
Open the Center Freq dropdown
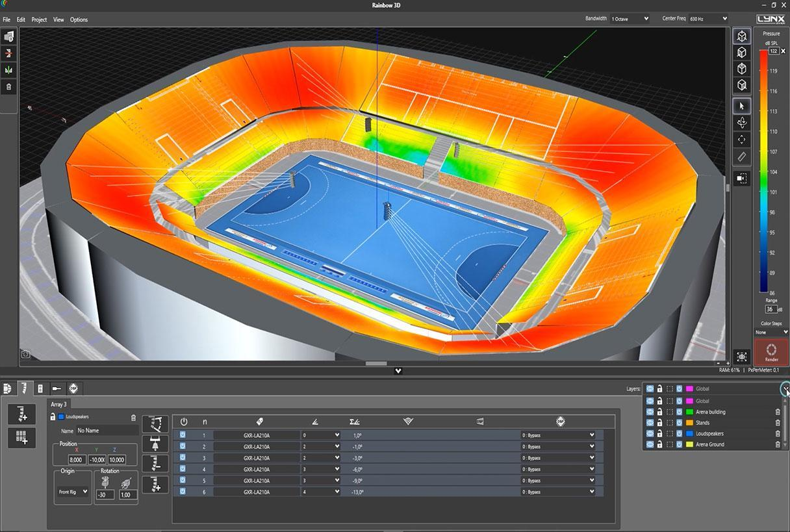(x=707, y=19)
